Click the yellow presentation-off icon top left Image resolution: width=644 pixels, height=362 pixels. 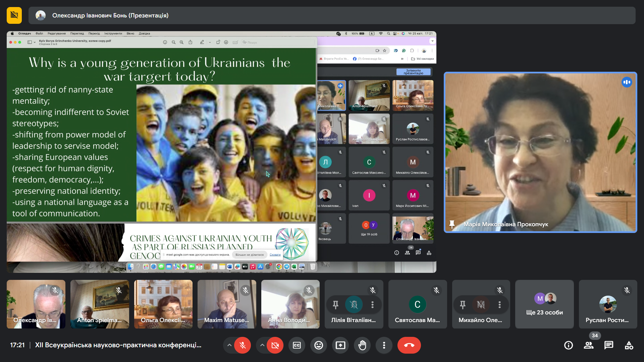14,15
